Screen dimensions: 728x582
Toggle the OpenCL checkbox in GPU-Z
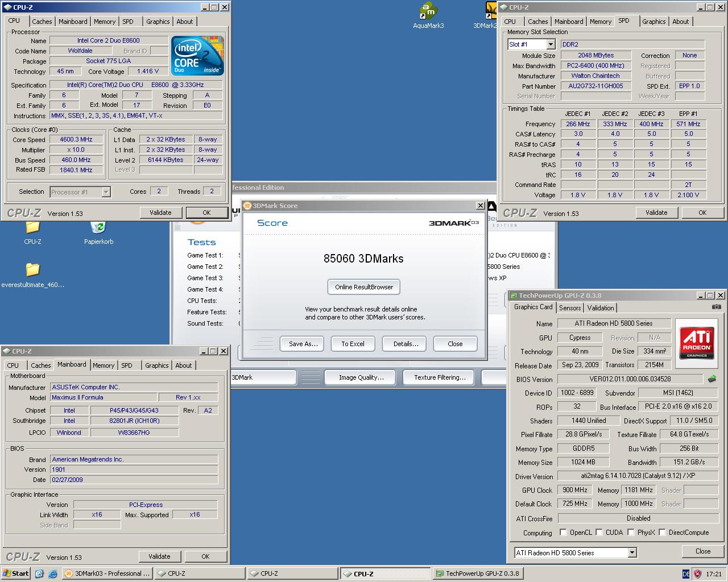click(x=563, y=533)
